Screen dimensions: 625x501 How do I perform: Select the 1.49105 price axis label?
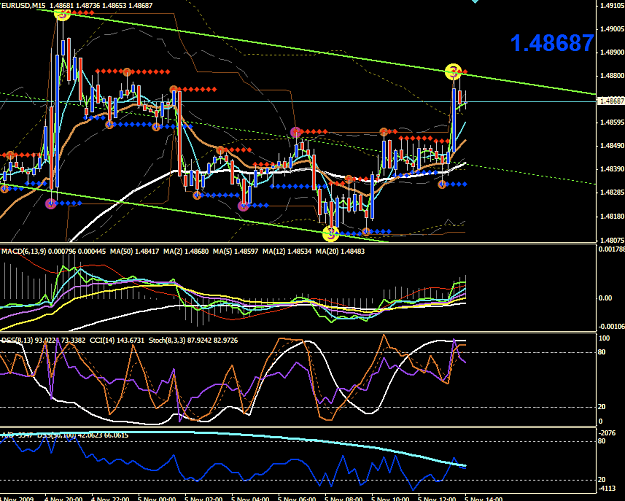[x=612, y=6]
